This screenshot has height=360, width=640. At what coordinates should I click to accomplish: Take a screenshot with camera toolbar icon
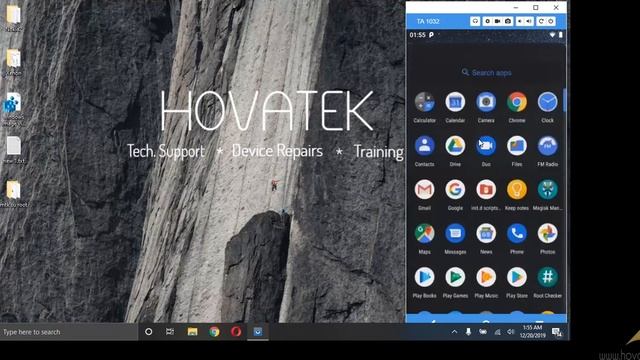click(x=508, y=21)
